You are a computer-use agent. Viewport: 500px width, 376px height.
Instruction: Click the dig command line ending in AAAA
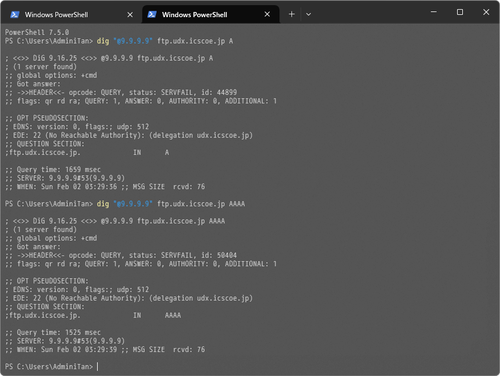tap(125, 204)
